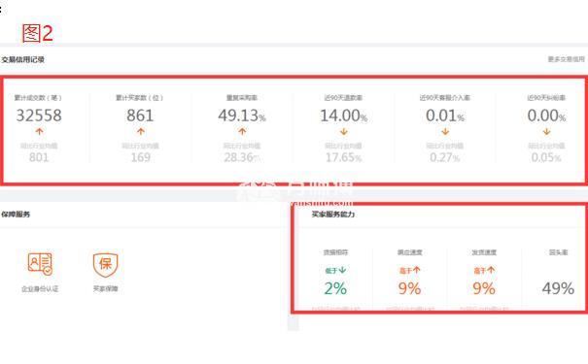Click the 企业身份认证 ID card icon
Image resolution: width=588 pixels, height=364 pixels.
(x=40, y=264)
